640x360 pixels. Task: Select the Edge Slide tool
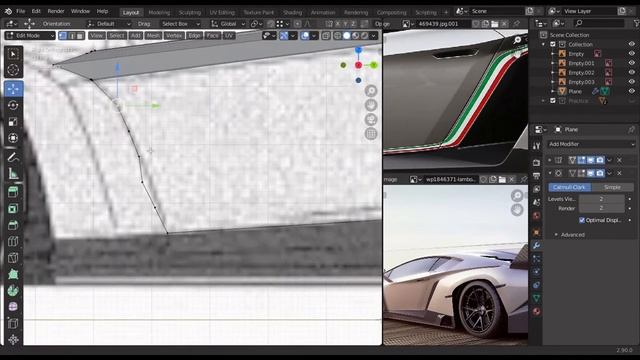(x=13, y=323)
